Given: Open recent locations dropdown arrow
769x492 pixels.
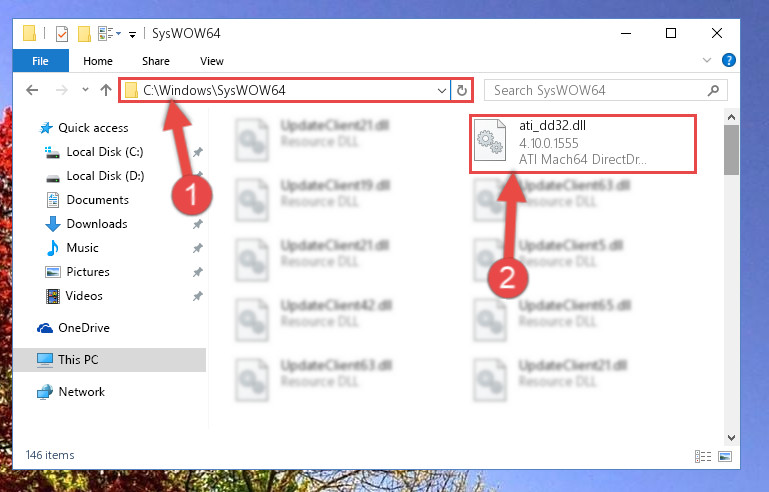Looking at the screenshot, I should point(85,90).
